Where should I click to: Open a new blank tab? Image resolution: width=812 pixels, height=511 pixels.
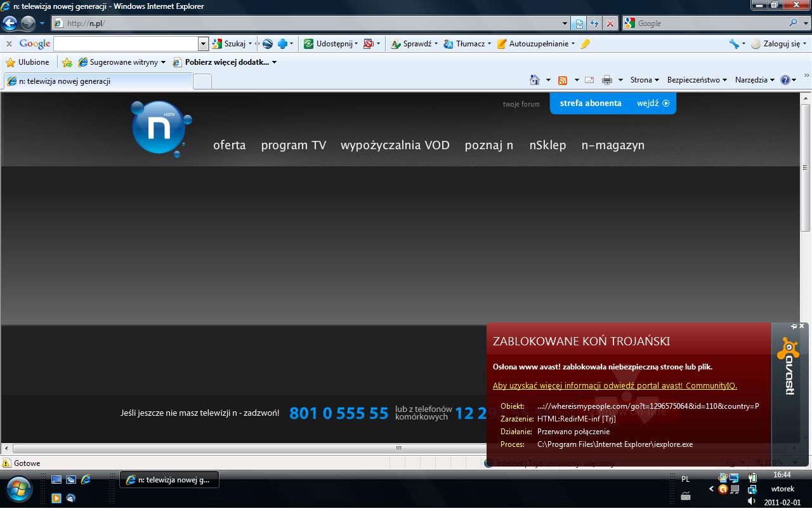202,81
